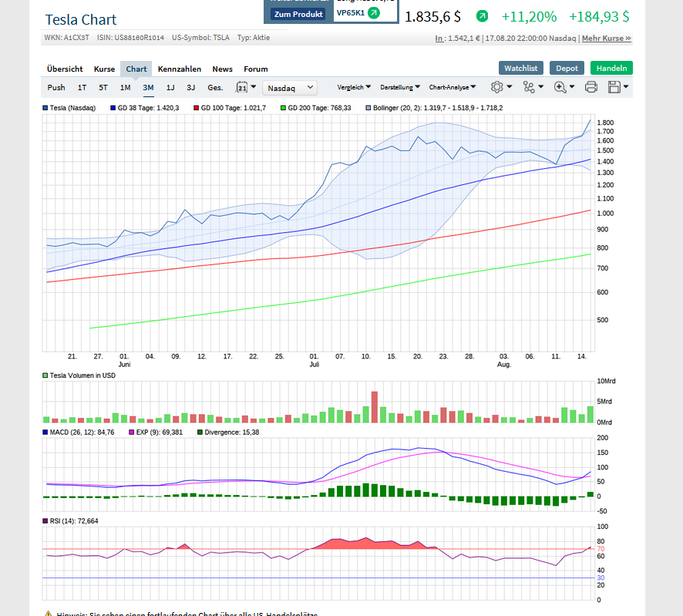
Task: Print the chart with printer icon
Action: coord(591,87)
